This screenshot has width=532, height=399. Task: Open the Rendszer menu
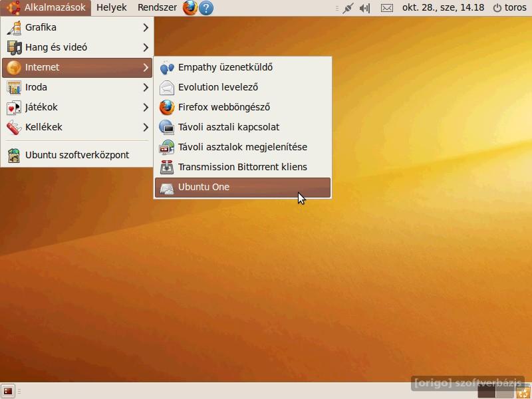157,7
